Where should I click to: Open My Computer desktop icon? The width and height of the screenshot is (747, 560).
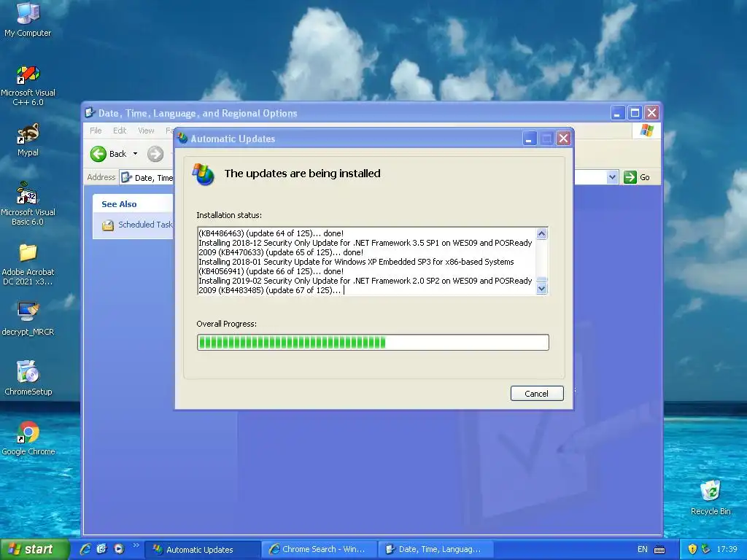click(x=28, y=19)
